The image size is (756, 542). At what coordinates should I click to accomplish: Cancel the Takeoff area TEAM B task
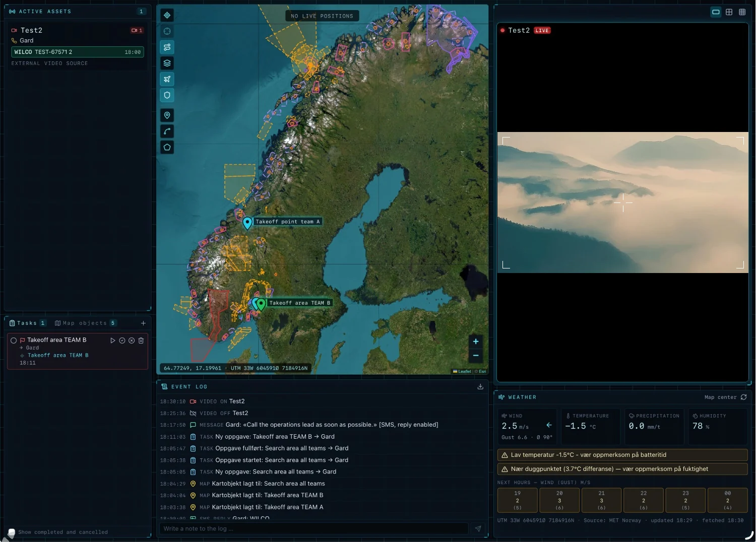(x=132, y=341)
